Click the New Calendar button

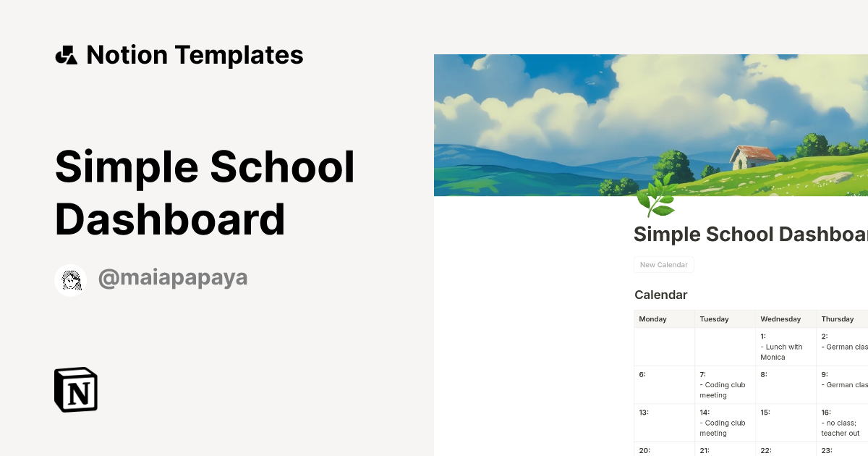[663, 264]
